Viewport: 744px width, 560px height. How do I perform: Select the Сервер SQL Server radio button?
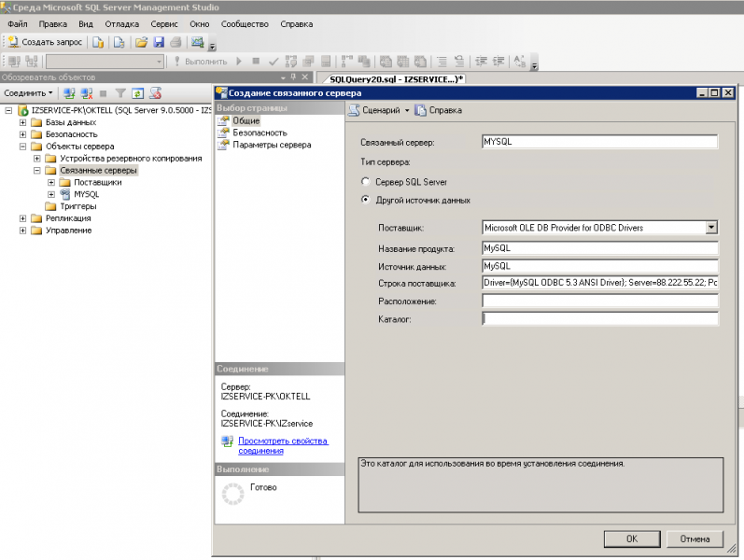[365, 181]
